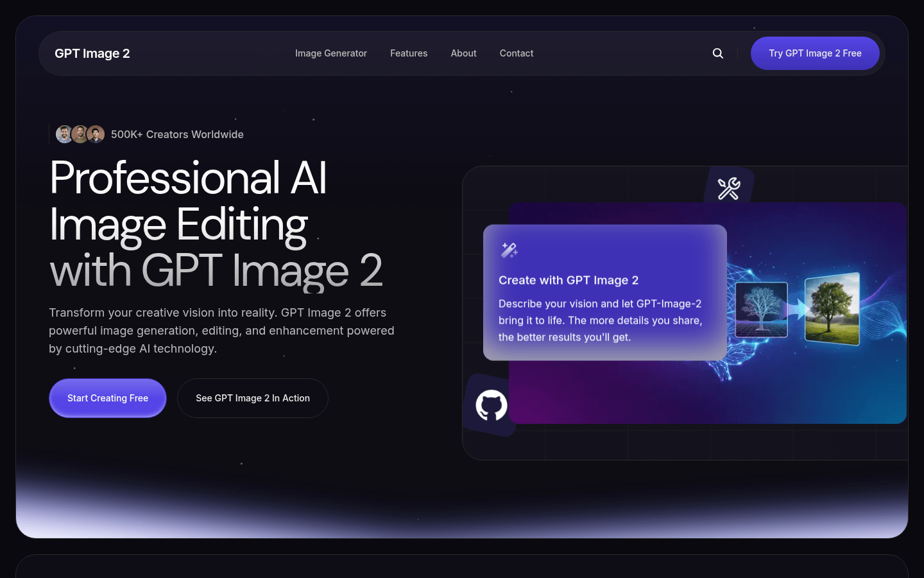Click the Create with GPT Image 2 card
Image resolution: width=924 pixels, height=578 pixels.
pos(604,292)
